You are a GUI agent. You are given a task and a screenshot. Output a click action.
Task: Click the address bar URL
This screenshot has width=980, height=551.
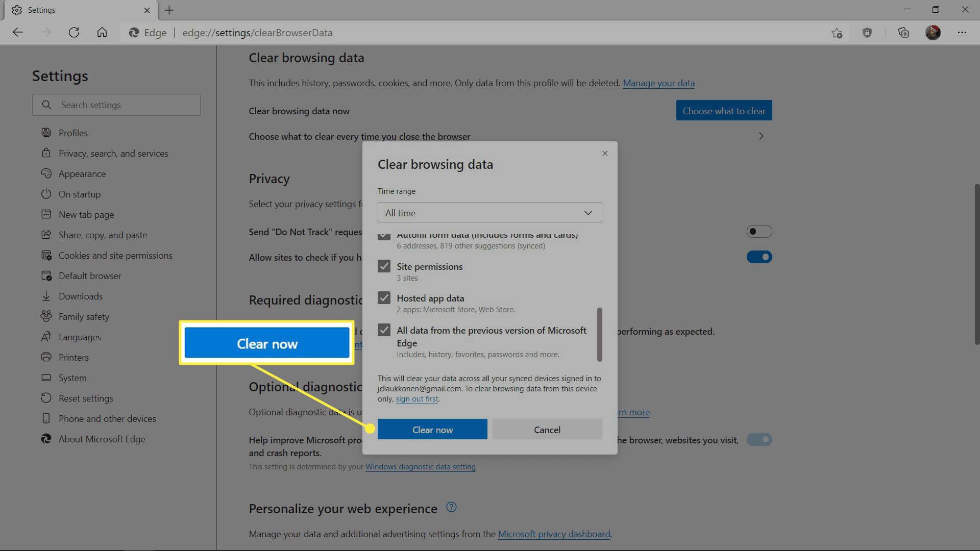257,33
